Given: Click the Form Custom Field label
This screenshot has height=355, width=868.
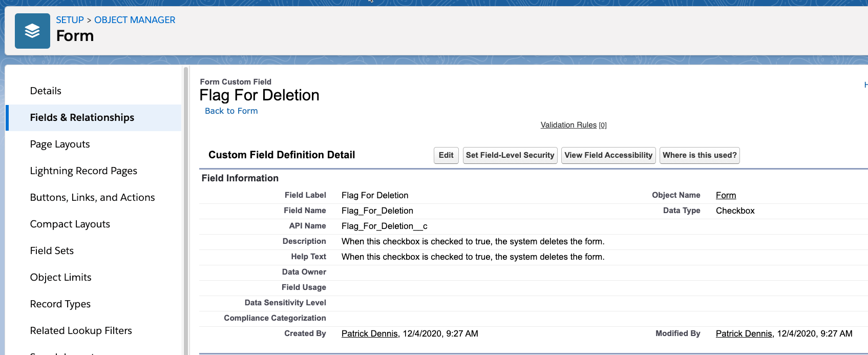Looking at the screenshot, I should [236, 82].
